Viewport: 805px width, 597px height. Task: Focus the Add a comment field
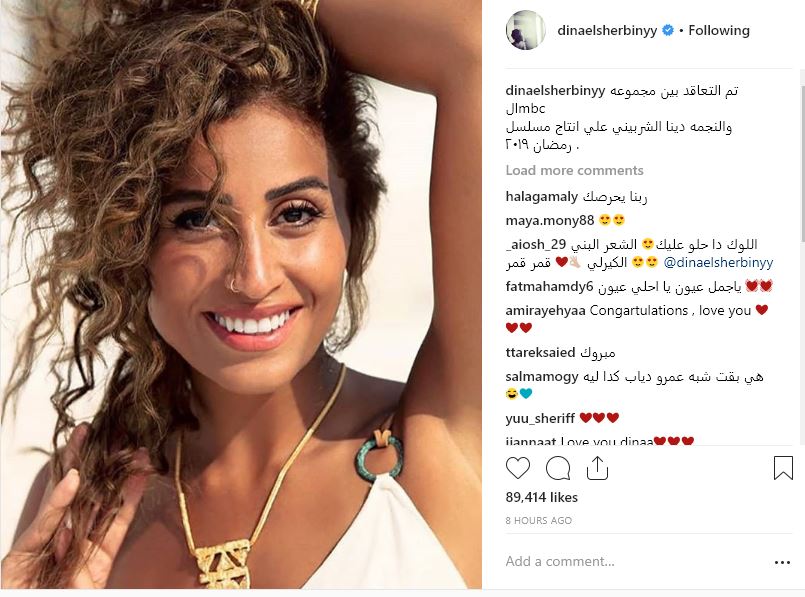[x=637, y=562]
